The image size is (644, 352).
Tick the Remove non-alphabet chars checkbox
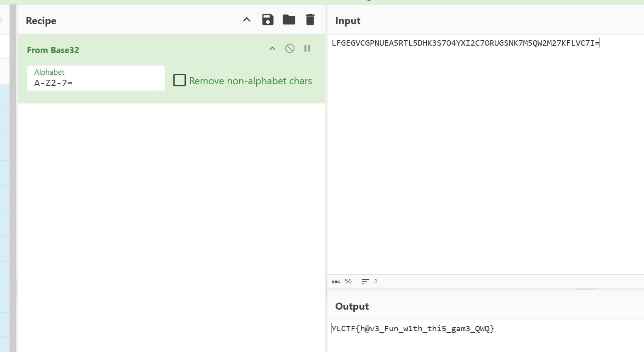[x=180, y=80]
